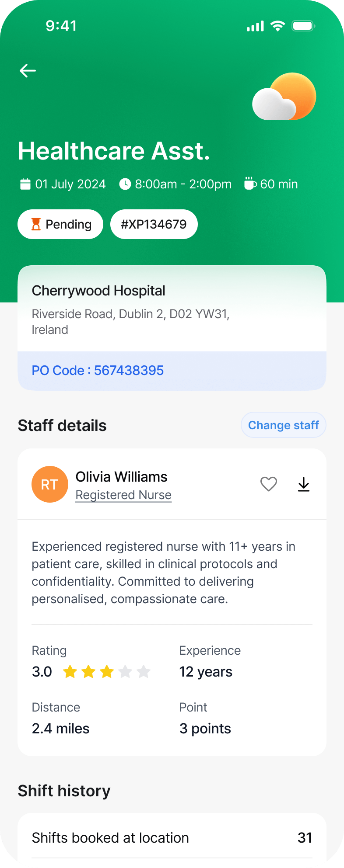Screen dimensions: 344x868
Task: Tap the Olivia Williams staff name
Action: pyautogui.click(x=122, y=477)
